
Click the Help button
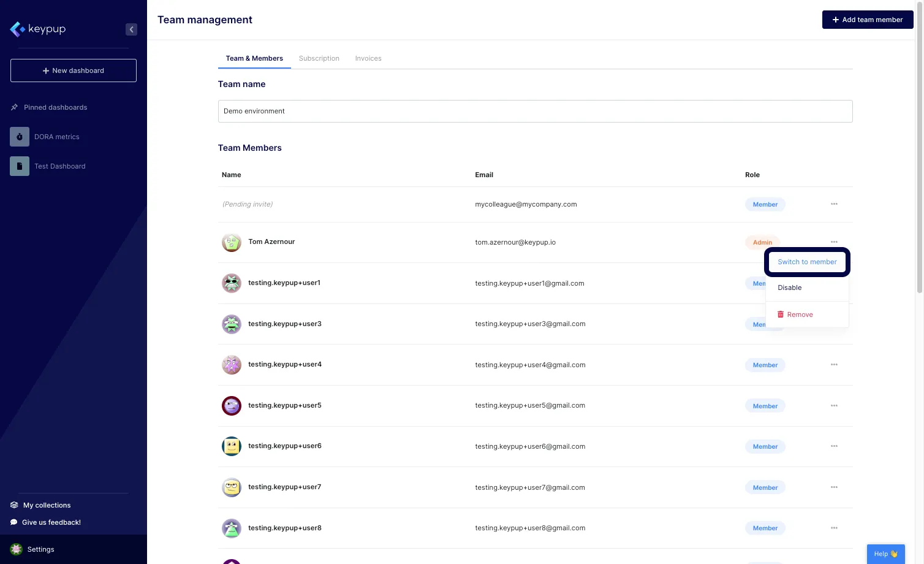(x=885, y=553)
